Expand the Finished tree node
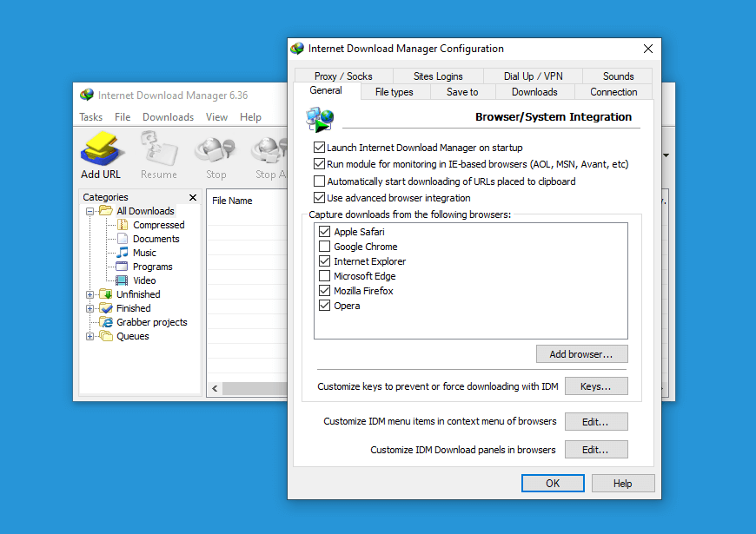Image resolution: width=756 pixels, height=534 pixels. pos(90,308)
